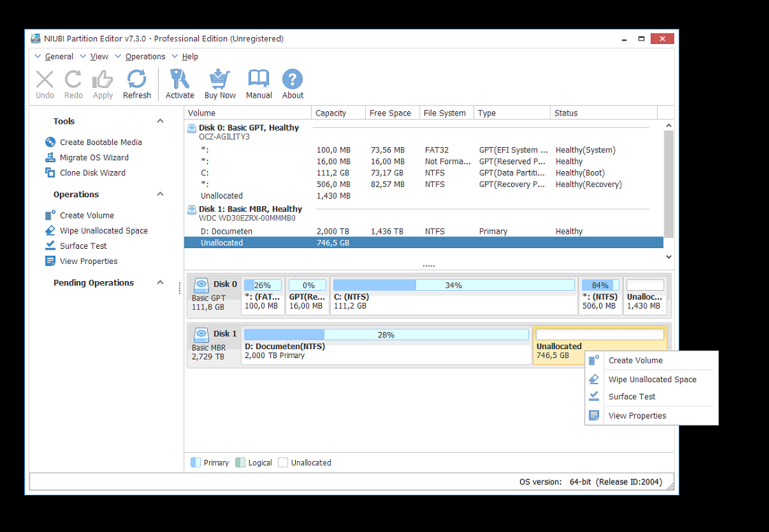Click Surface Test in the sidebar

point(83,246)
